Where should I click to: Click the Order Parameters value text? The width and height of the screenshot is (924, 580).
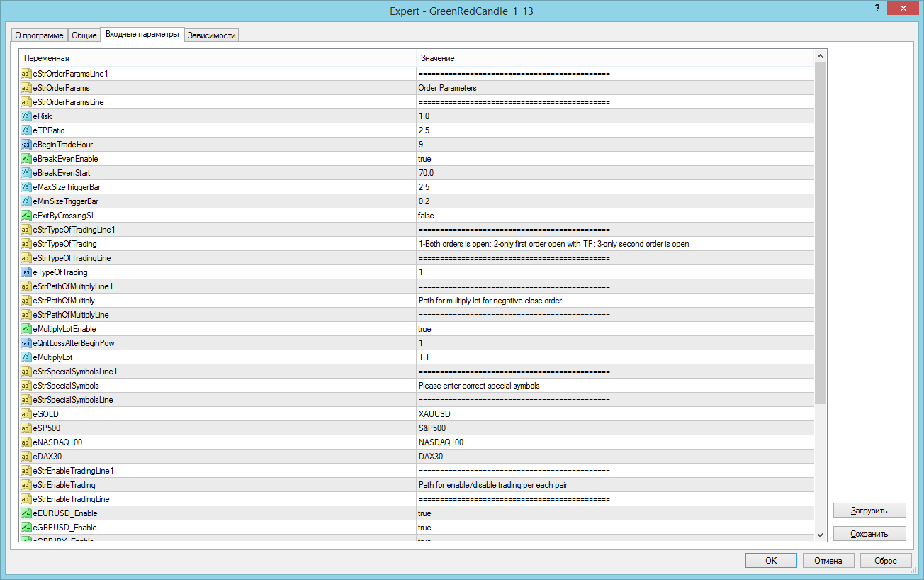[447, 88]
